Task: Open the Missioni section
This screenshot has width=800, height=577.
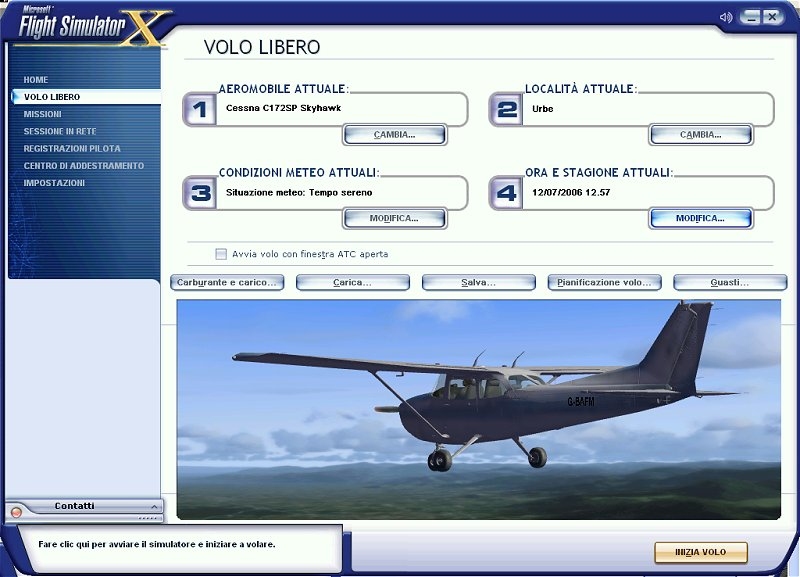Action: click(43, 114)
